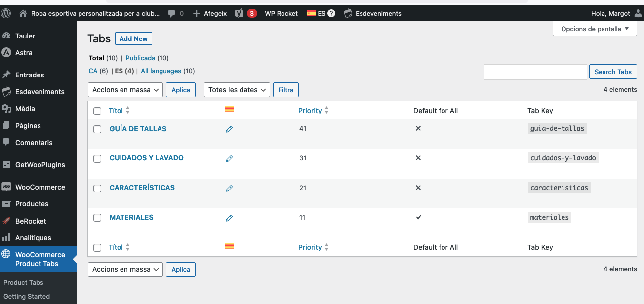The width and height of the screenshot is (644, 304).
Task: Click the checkmark in the MATERIALES Default column
Action: [x=418, y=217]
